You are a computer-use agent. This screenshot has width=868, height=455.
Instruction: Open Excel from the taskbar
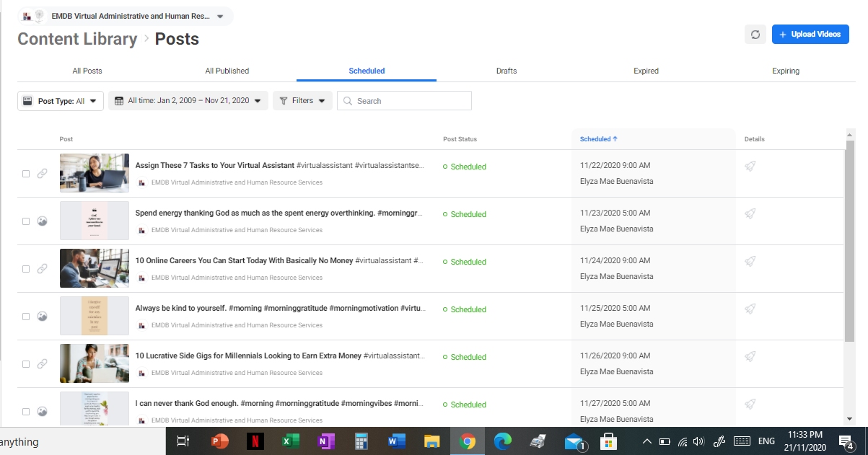point(290,441)
